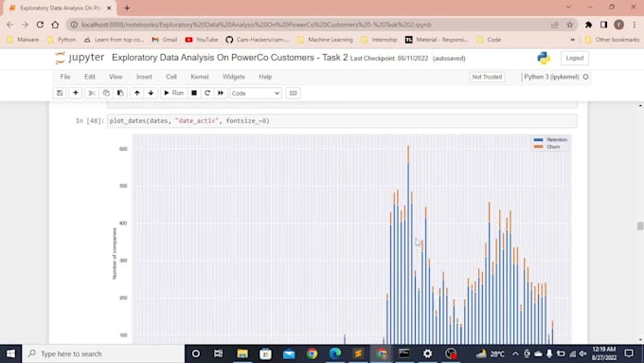Expand the bookmarks overflow chevron
The image size is (644, 363).
click(573, 40)
